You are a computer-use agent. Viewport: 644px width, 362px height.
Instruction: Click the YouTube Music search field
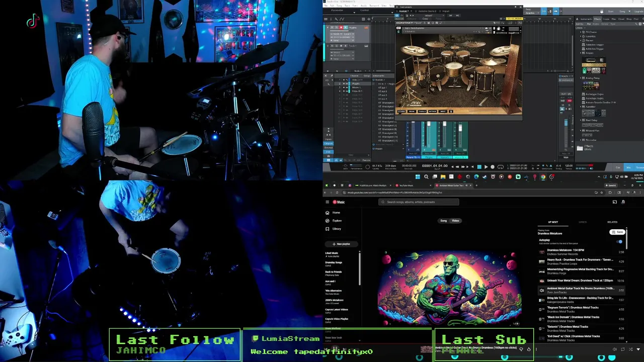point(419,202)
